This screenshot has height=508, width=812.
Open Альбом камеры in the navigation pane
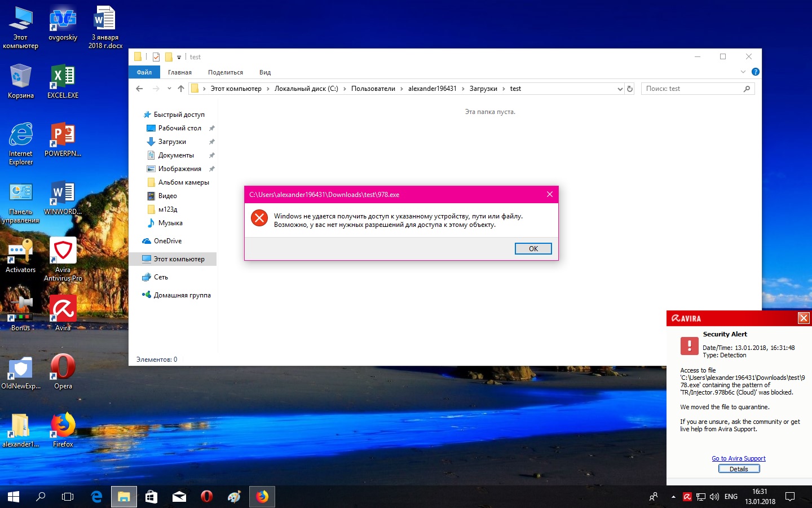[x=178, y=182]
